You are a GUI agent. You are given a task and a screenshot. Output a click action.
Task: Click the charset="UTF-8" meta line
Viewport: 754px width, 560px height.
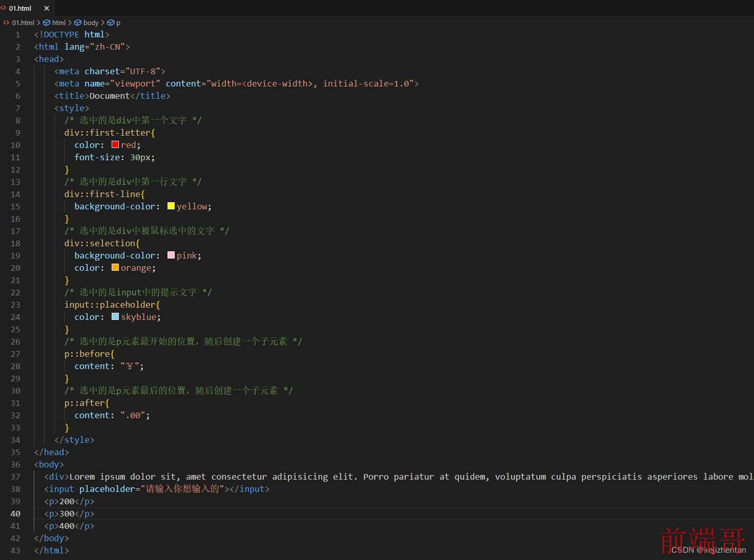click(110, 72)
